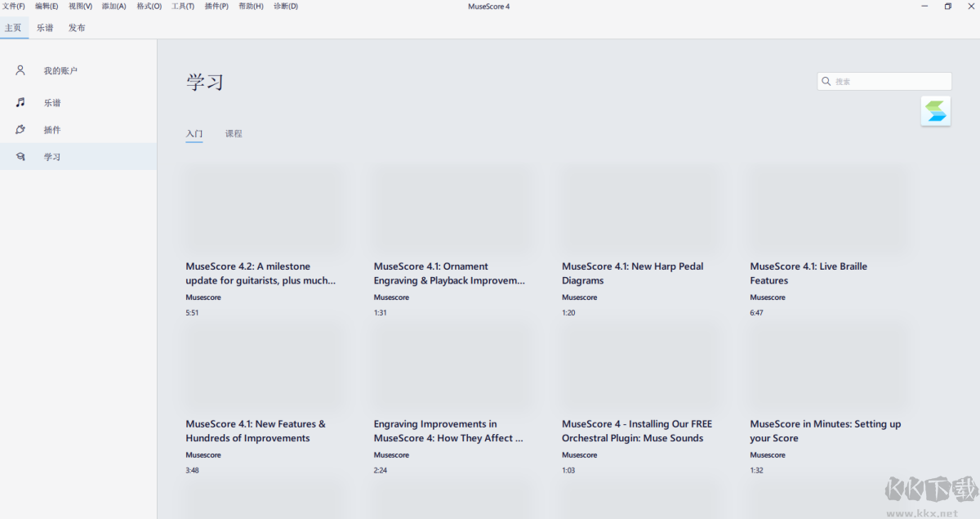Open the 格式(O) menu
Viewport: 980px width, 519px height.
[x=149, y=7]
